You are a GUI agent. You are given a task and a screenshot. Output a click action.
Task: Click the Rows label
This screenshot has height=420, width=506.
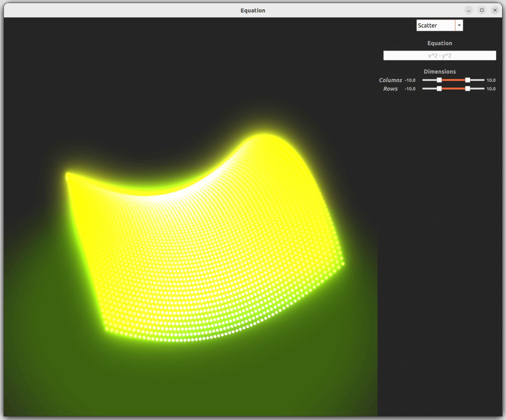390,89
